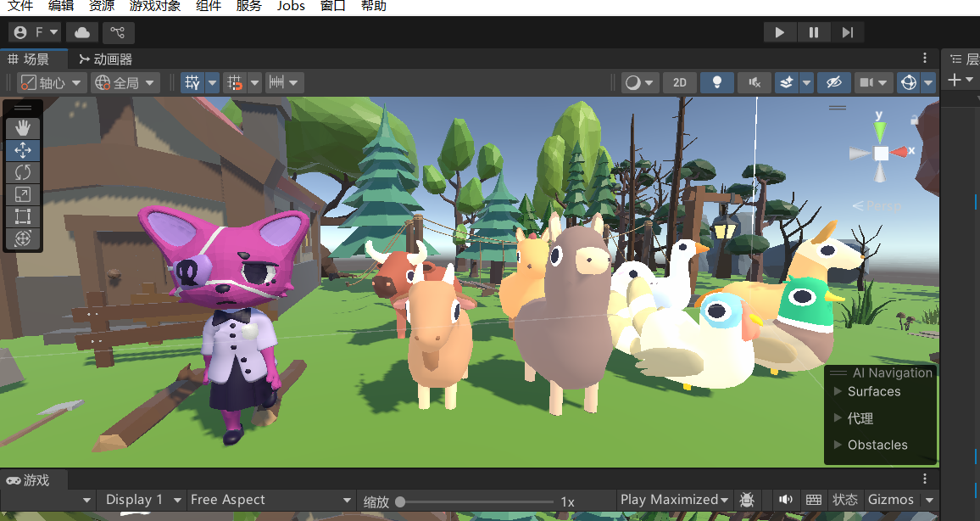Screen dimensions: 980x521
Task: Click the 缩放 zoom slider handle
Action: click(400, 501)
